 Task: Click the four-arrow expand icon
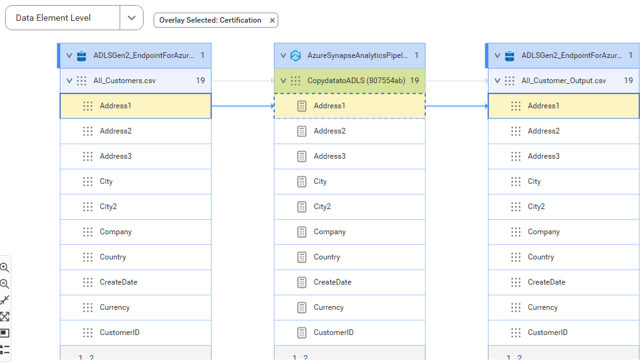pos(4,317)
